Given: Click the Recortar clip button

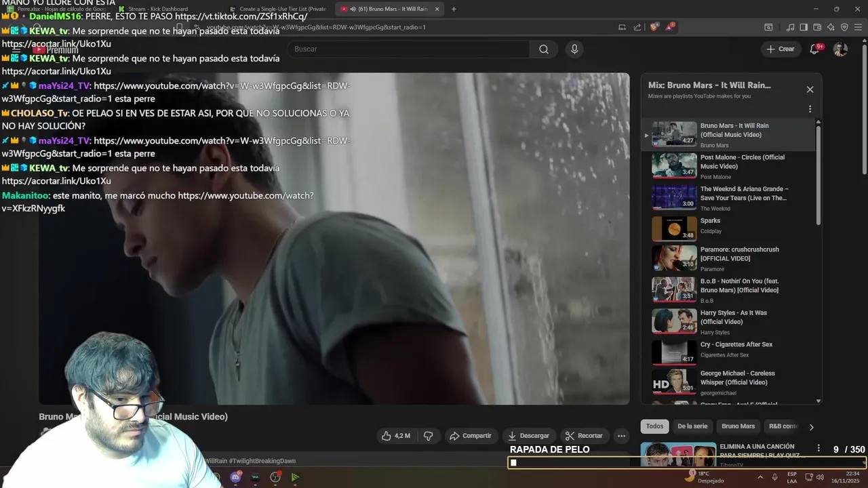Looking at the screenshot, I should tap(584, 436).
